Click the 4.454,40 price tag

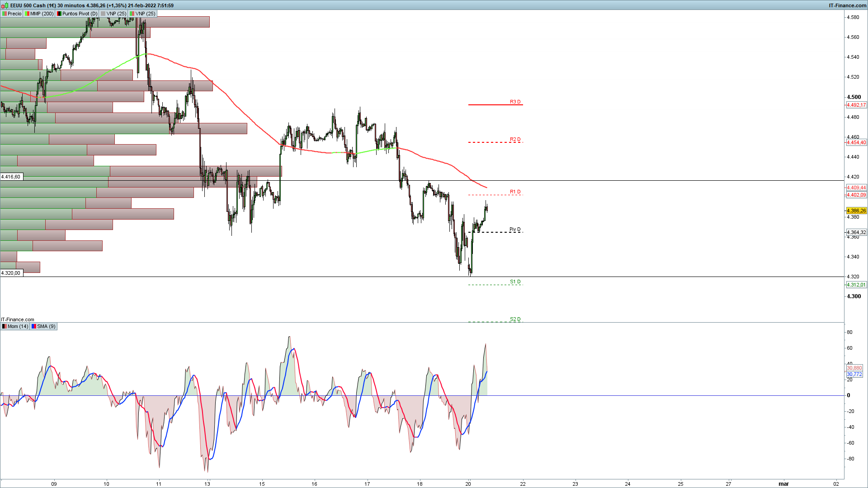tap(856, 142)
